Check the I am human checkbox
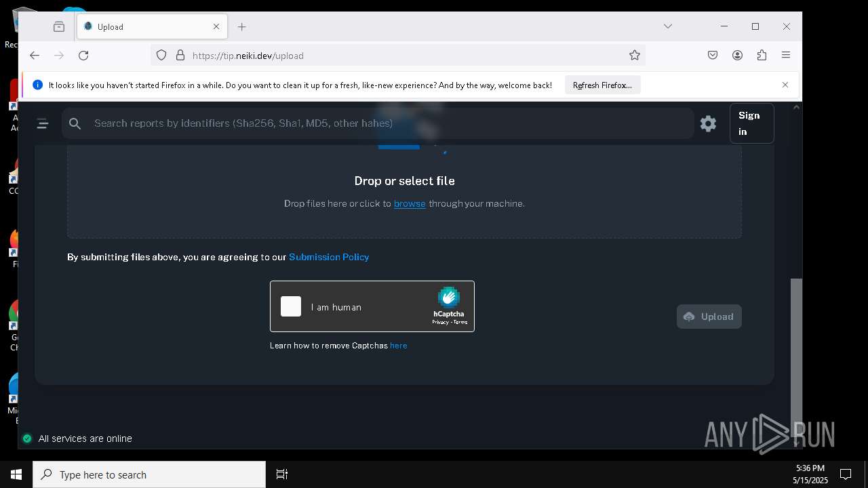The height and width of the screenshot is (488, 868). click(291, 306)
